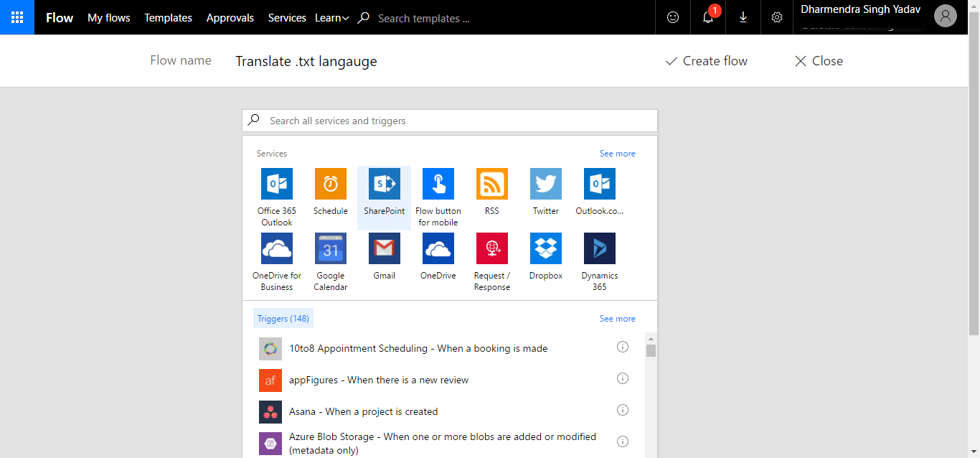See more triggers
980x458 pixels.
point(618,319)
